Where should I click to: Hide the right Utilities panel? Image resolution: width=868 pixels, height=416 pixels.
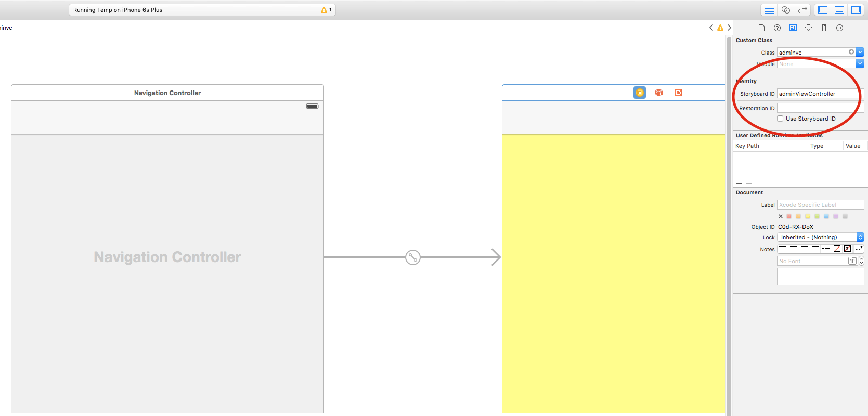point(856,10)
